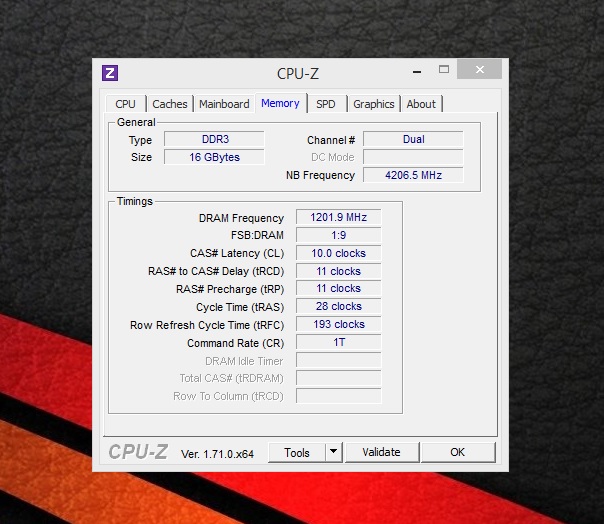Viewport: 604px width, 524px height.
Task: Close the CPU-Z window
Action: click(x=480, y=69)
